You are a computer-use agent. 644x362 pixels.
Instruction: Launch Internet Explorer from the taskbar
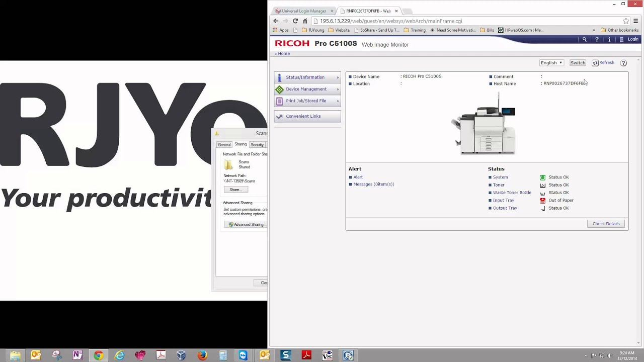click(119, 355)
